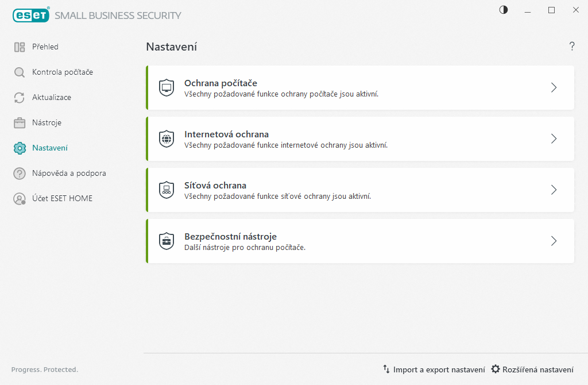Click the Kontrola počítače magnifier icon
Image resolution: width=588 pixels, height=385 pixels.
[20, 72]
